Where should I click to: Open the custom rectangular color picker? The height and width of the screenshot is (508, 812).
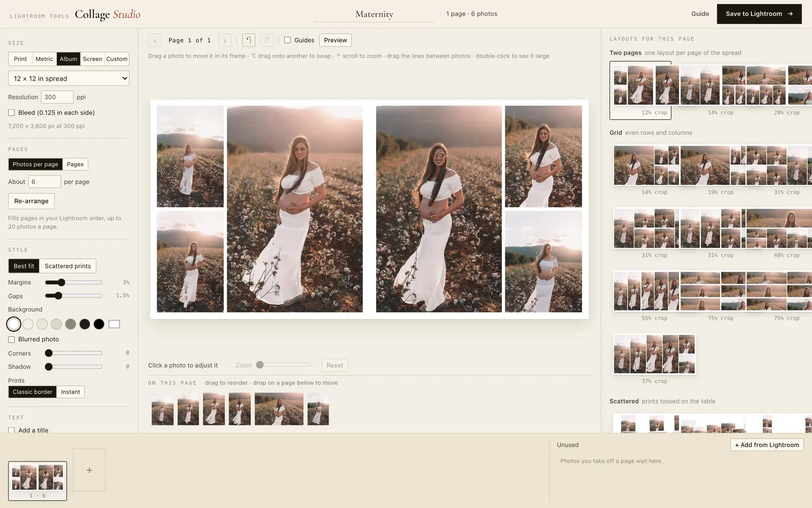point(114,324)
